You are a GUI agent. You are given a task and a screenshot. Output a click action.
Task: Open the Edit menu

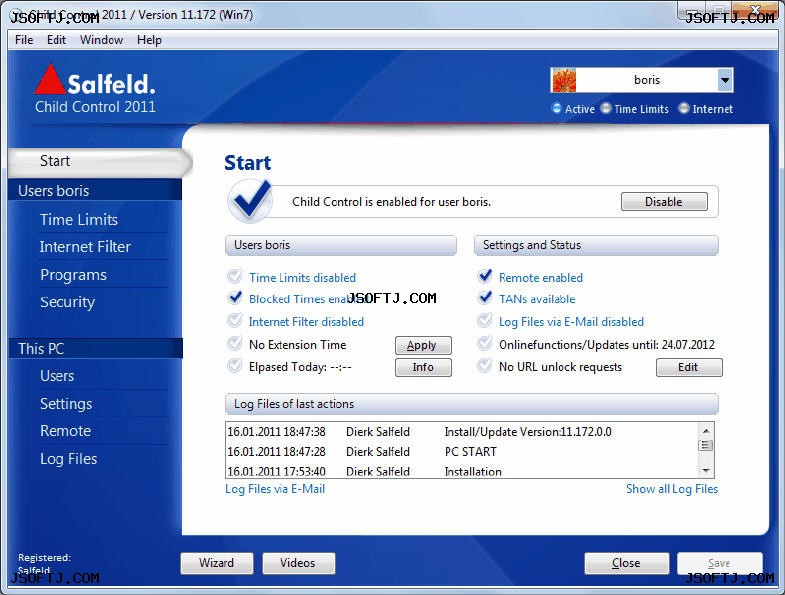[56, 40]
